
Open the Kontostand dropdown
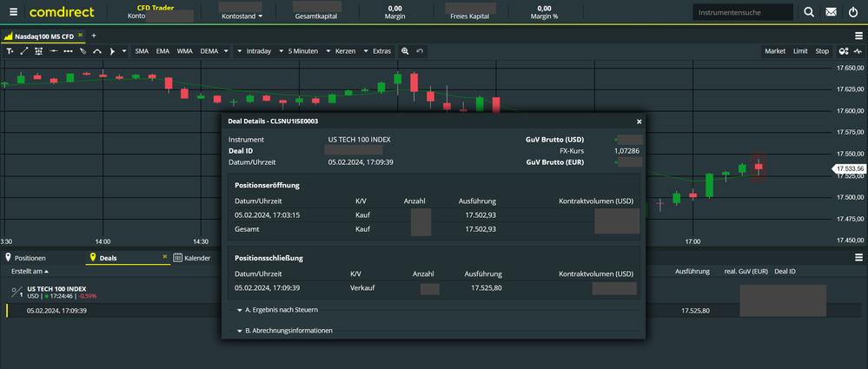[x=242, y=16]
